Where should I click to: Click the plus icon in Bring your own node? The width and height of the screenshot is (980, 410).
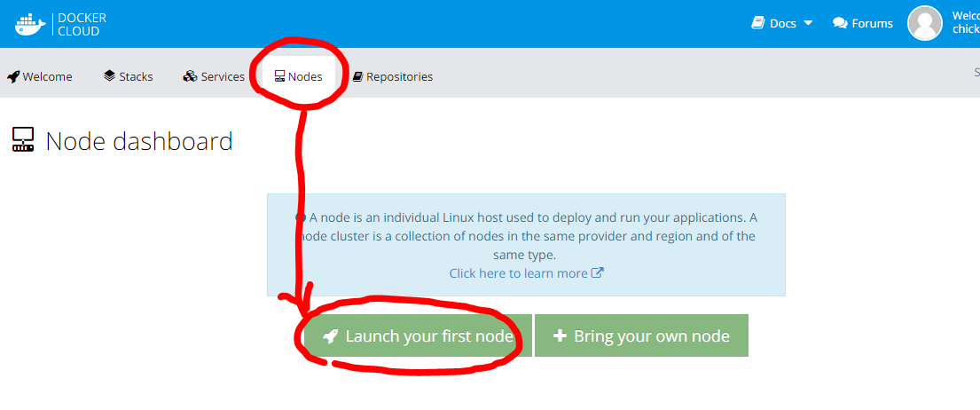(x=559, y=336)
